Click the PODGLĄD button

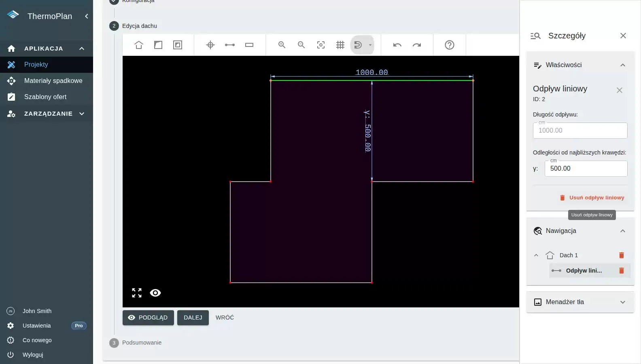point(148,317)
